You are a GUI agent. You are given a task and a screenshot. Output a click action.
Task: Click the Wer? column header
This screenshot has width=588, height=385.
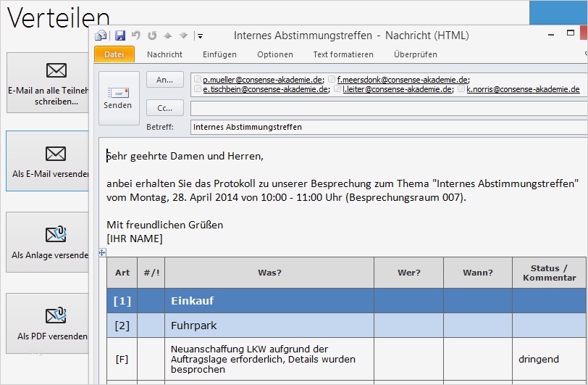pyautogui.click(x=408, y=273)
